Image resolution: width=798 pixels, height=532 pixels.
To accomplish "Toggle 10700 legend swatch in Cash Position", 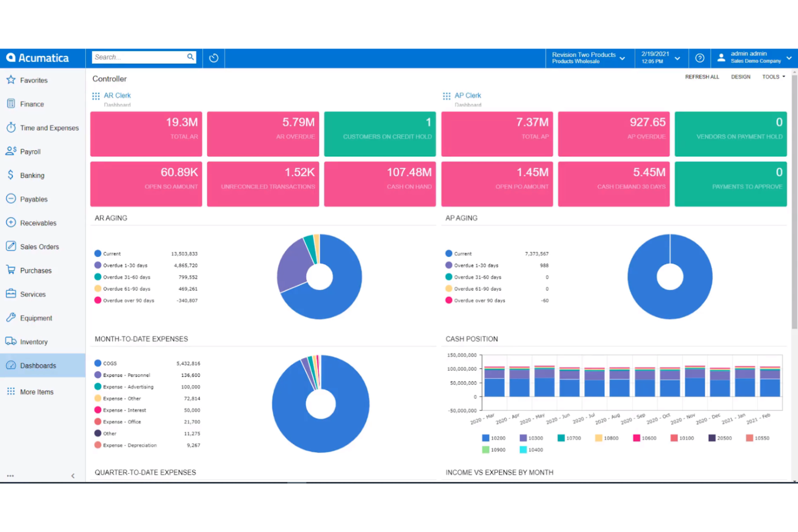I will tap(561, 438).
